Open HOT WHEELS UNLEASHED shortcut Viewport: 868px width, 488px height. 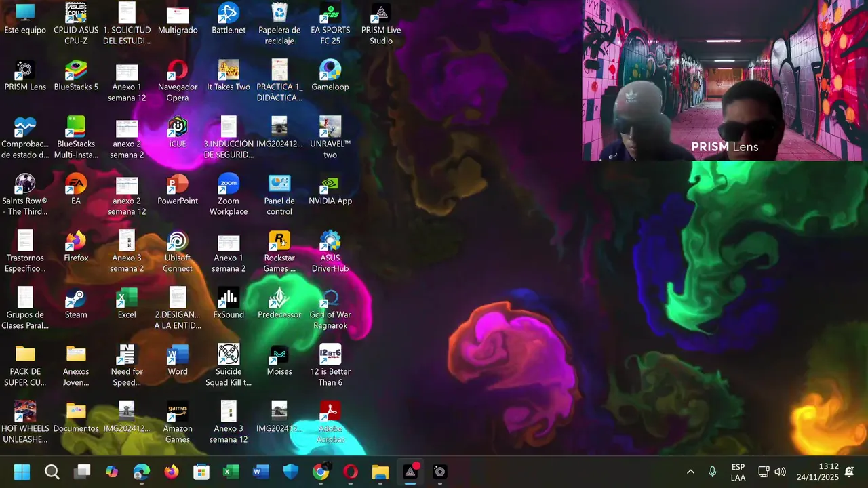tap(25, 422)
